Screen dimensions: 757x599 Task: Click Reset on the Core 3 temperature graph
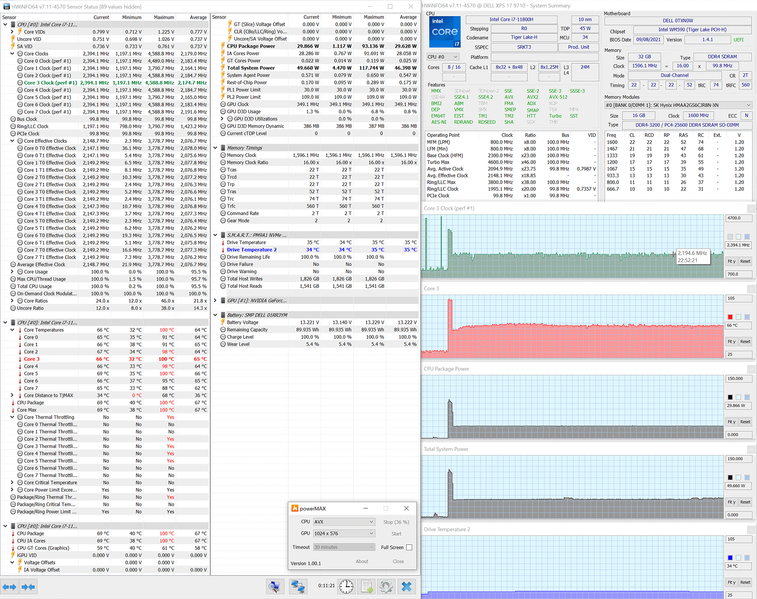(x=745, y=341)
